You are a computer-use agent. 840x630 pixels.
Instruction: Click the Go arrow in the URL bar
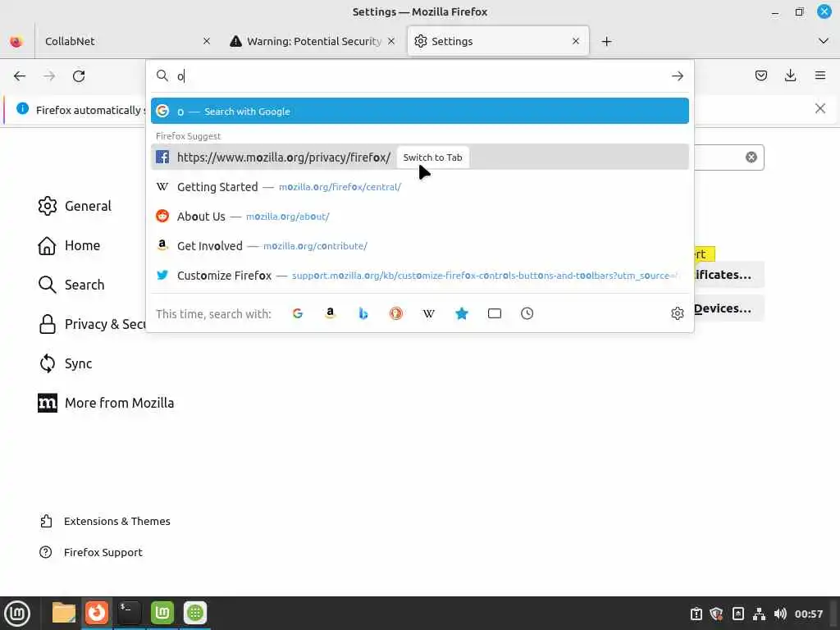tap(677, 76)
